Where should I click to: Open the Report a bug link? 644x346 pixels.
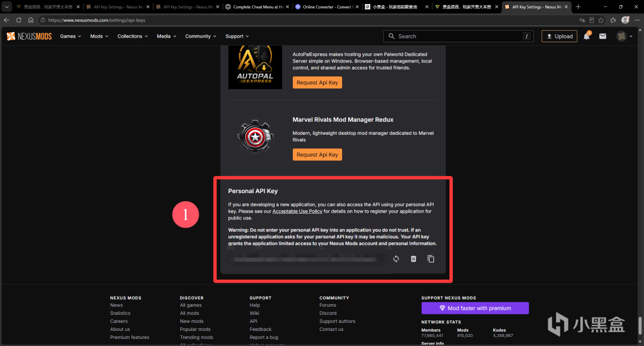(x=264, y=337)
